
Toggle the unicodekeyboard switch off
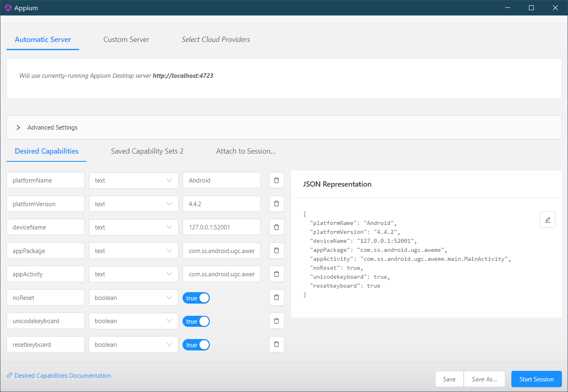point(196,322)
